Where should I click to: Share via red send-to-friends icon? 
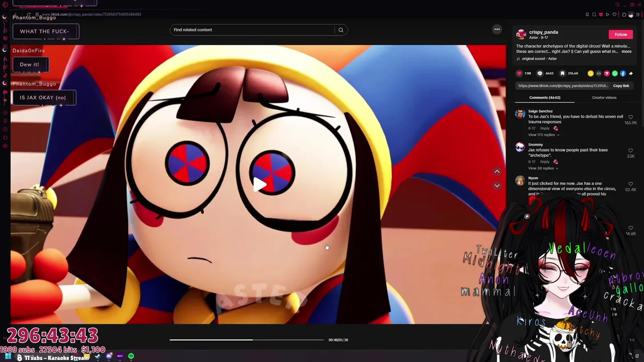pos(607,73)
